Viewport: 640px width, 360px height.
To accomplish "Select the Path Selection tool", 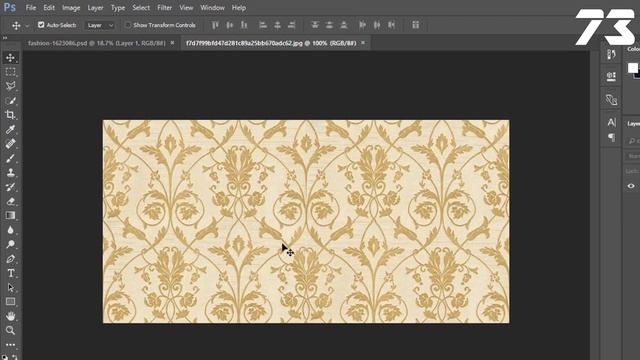I will tap(11, 288).
